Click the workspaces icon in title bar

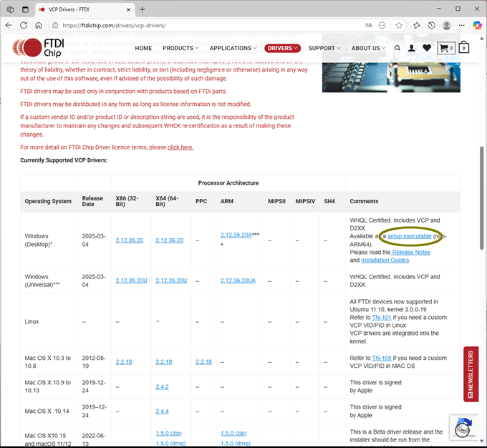(10, 9)
